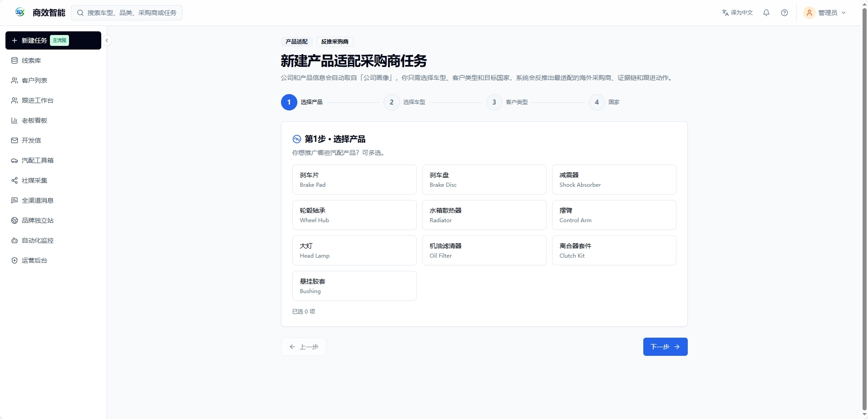The image size is (868, 419).
Task: Open 老板看板 from the sidebar
Action: pyautogui.click(x=53, y=120)
